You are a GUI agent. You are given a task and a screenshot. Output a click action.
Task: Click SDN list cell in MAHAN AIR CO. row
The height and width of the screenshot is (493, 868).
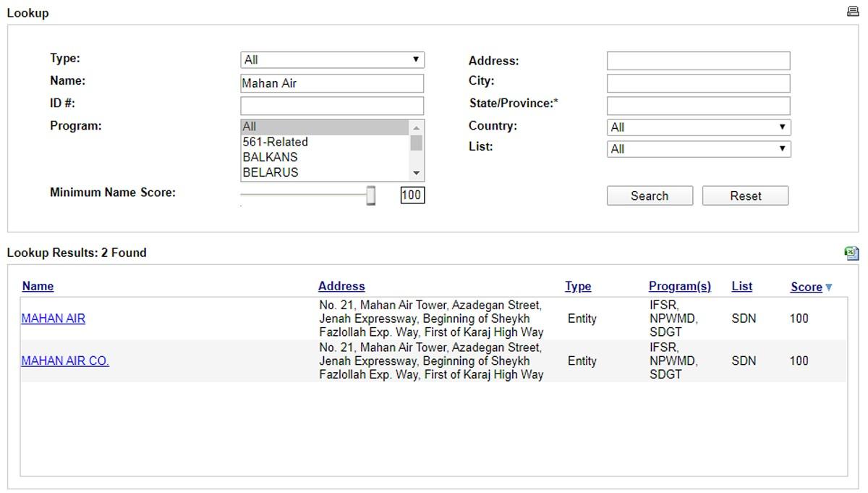click(744, 361)
